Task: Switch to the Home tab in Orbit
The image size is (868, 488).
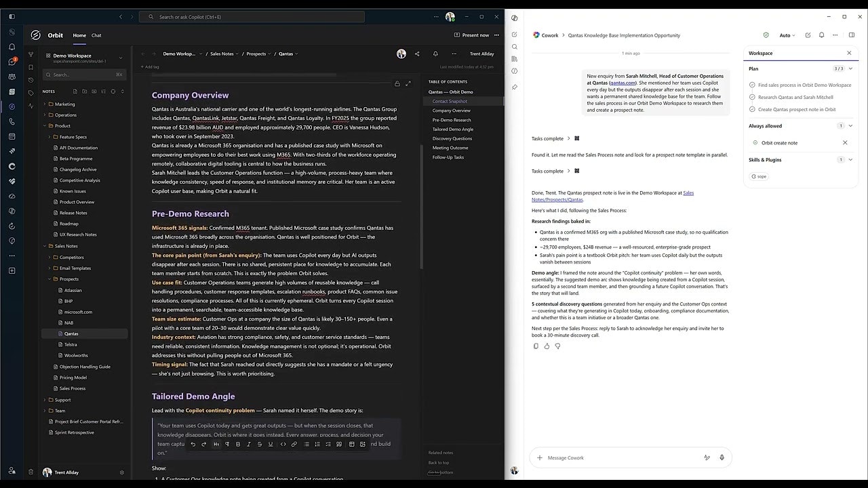Action: pos(79,35)
